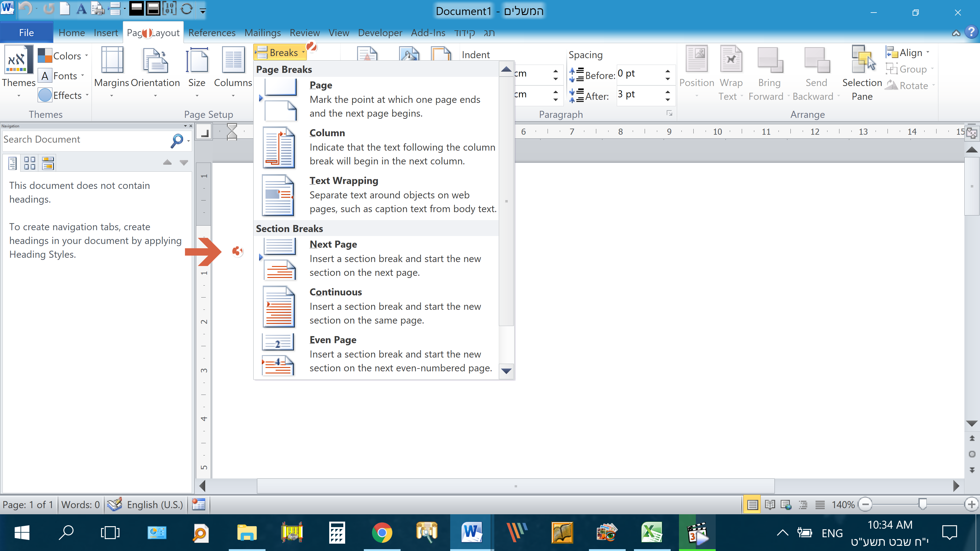Switch to the References tab
This screenshot has height=551, width=980.
(x=212, y=33)
